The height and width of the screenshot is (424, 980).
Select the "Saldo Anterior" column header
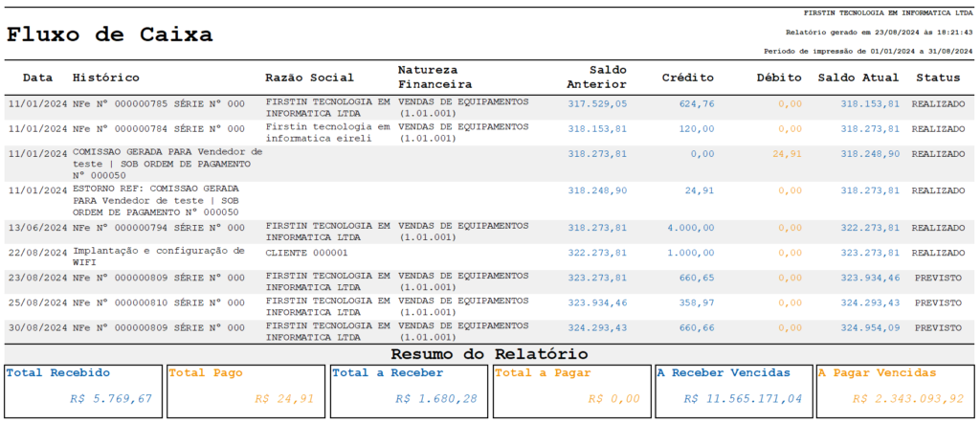tap(597, 77)
